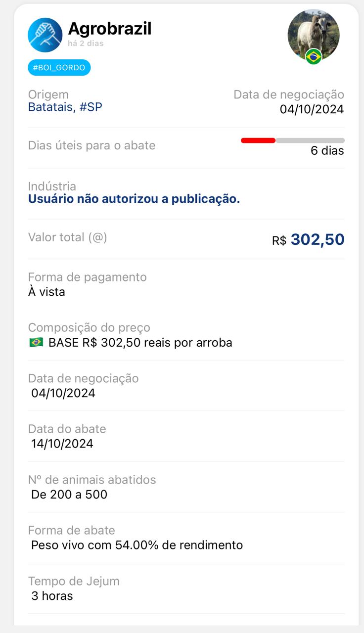Click the R$ 302,50 total value
364x633 pixels.
(308, 239)
